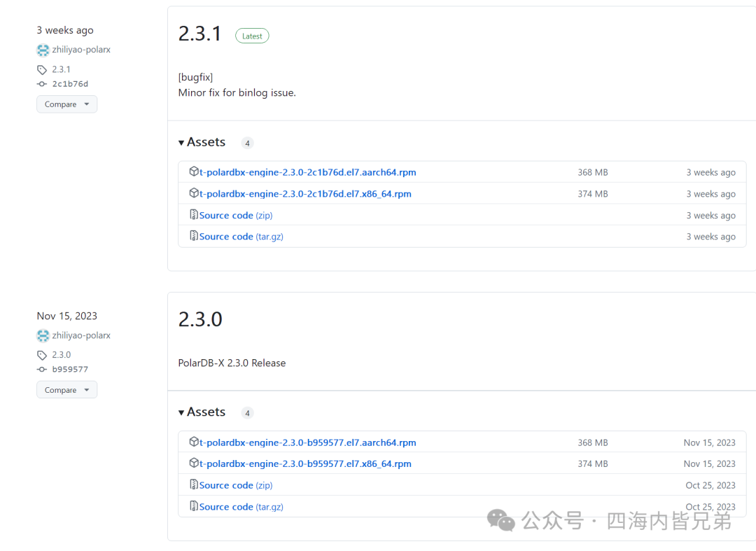Screen dimensions: 756x551
Task: Click the commit icon beside 2c1b76d
Action: click(42, 84)
